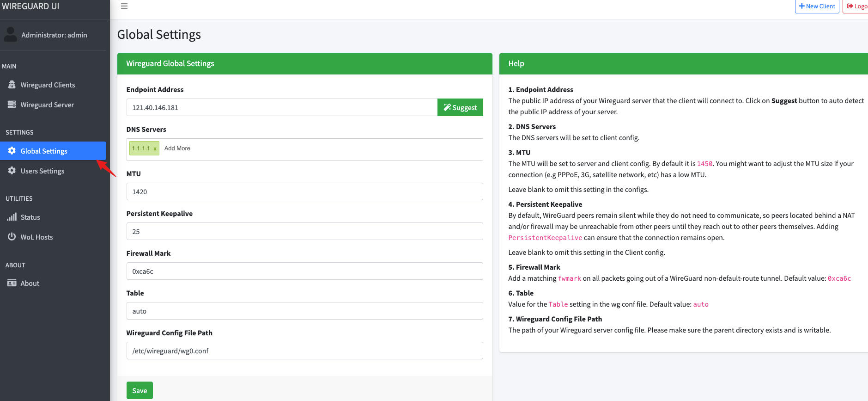This screenshot has width=868, height=401.
Task: Click the Wireguard Server sidebar icon
Action: (12, 105)
